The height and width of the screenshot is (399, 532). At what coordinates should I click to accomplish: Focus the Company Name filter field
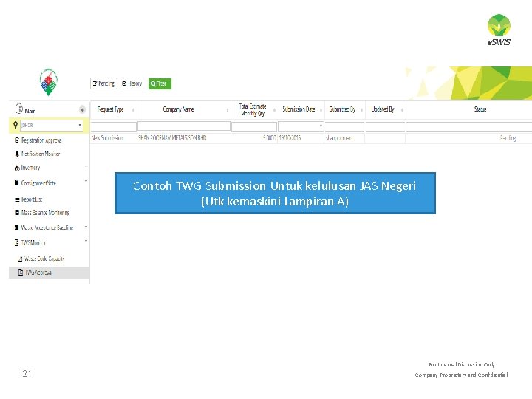click(184, 126)
